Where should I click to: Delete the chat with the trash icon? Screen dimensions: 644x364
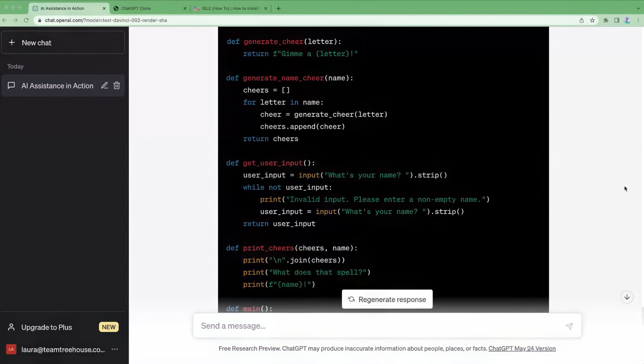[x=117, y=85]
